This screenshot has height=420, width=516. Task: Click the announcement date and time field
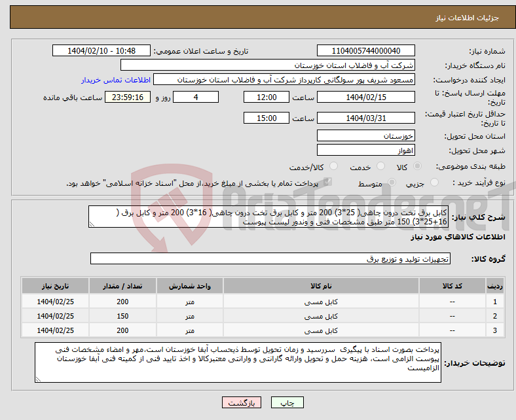tap(101, 51)
